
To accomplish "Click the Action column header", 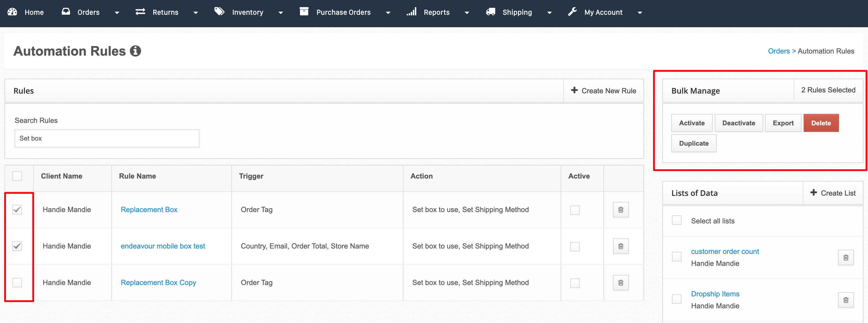I will tap(421, 176).
